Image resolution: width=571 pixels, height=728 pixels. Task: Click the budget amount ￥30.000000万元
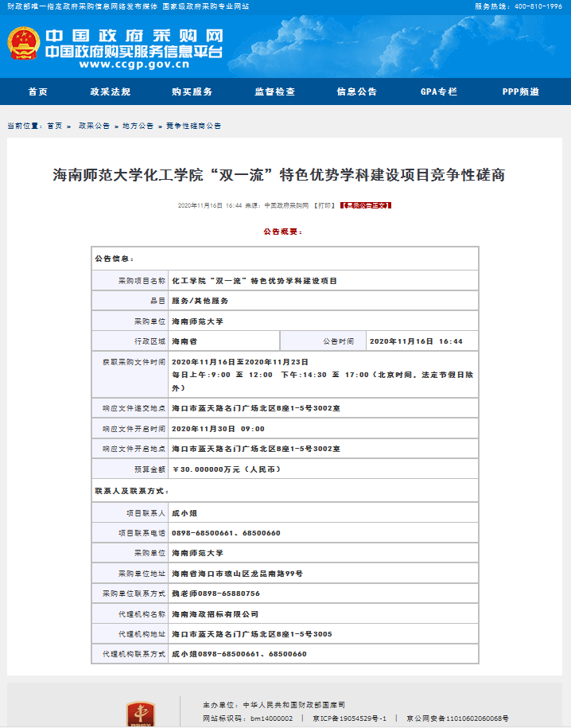coord(227,469)
